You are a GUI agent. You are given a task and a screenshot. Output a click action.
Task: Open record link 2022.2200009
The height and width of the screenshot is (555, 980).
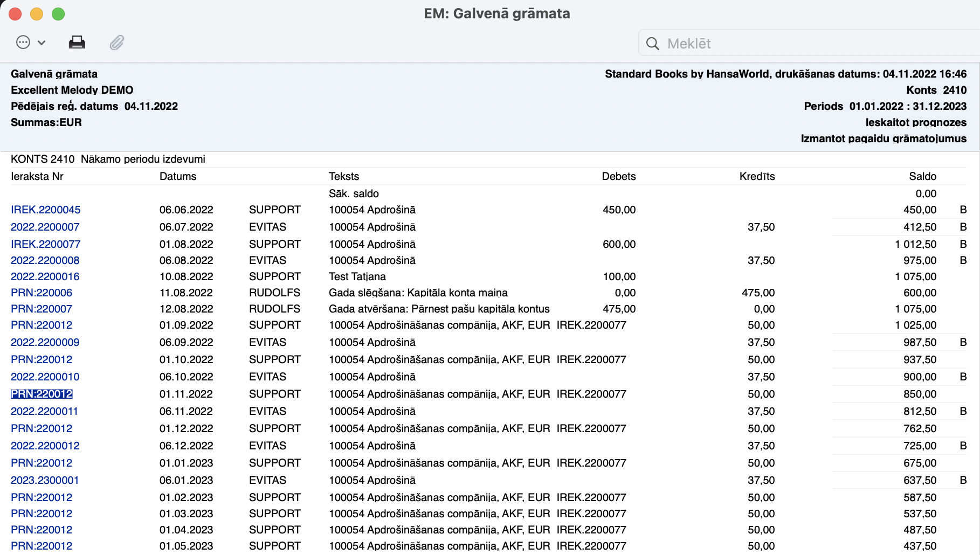pos(45,342)
